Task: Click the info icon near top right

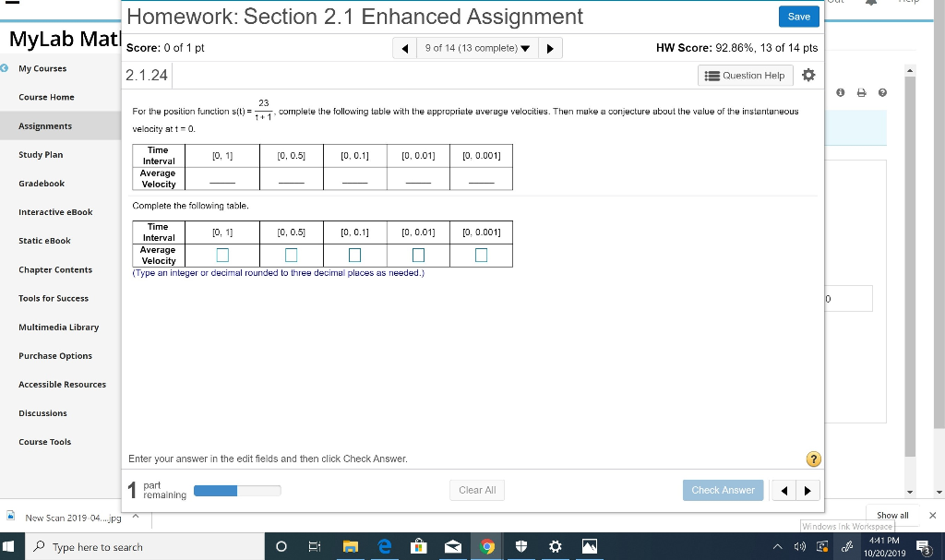Action: point(841,92)
